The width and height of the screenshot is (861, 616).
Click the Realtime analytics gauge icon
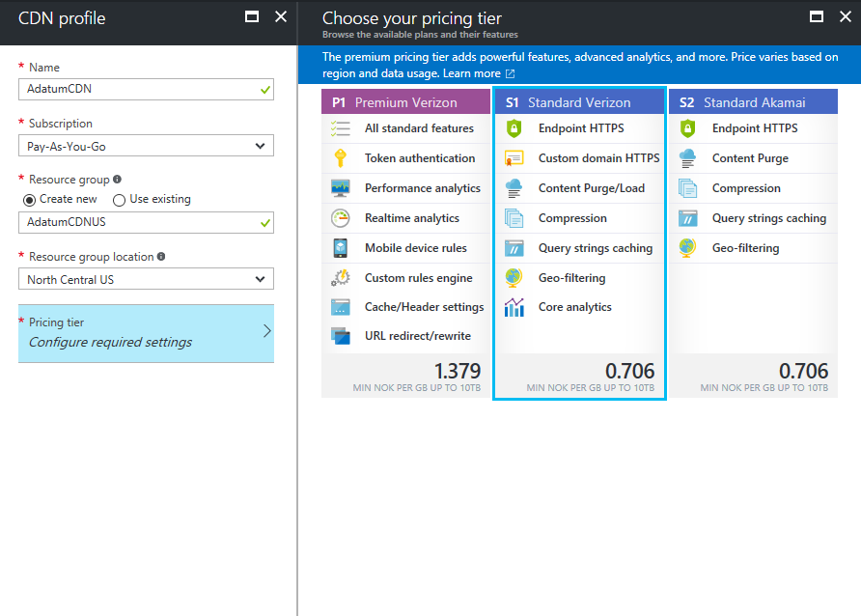click(341, 218)
